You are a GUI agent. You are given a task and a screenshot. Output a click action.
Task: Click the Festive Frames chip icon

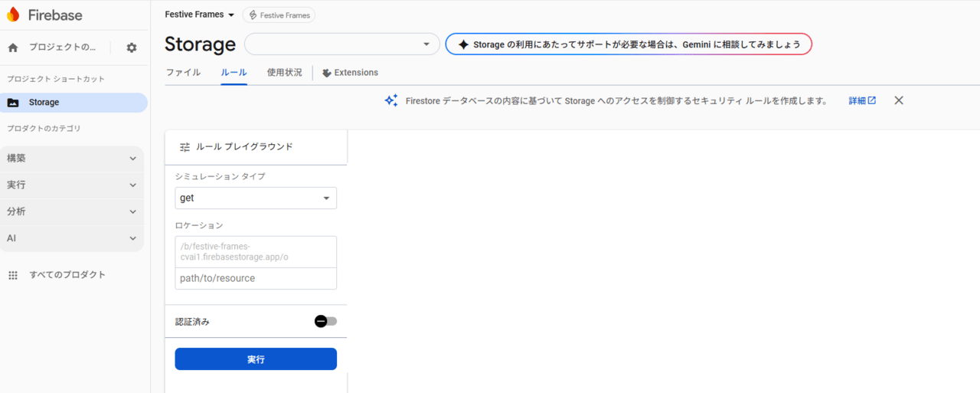click(x=253, y=15)
